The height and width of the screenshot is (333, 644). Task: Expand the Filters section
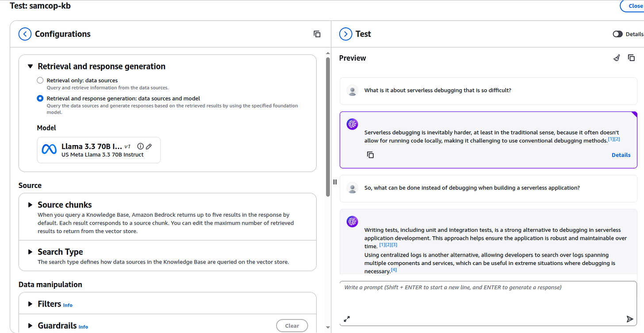point(31,304)
